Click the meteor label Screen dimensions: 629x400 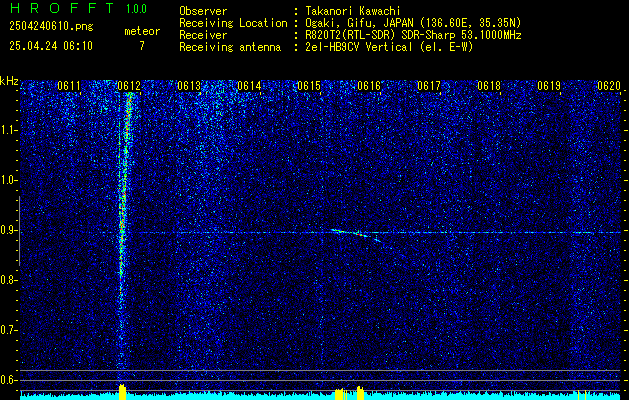click(142, 31)
